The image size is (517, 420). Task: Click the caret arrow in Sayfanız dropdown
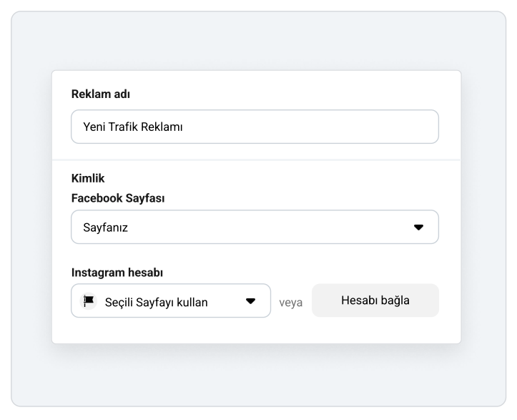pyautogui.click(x=418, y=228)
